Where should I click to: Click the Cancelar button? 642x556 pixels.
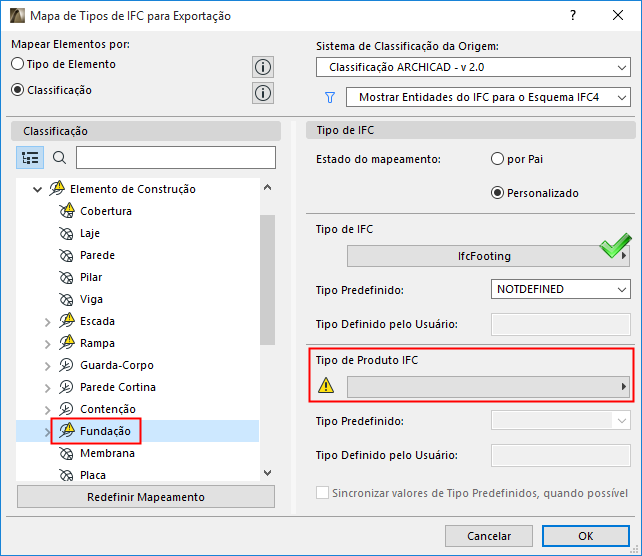489,536
